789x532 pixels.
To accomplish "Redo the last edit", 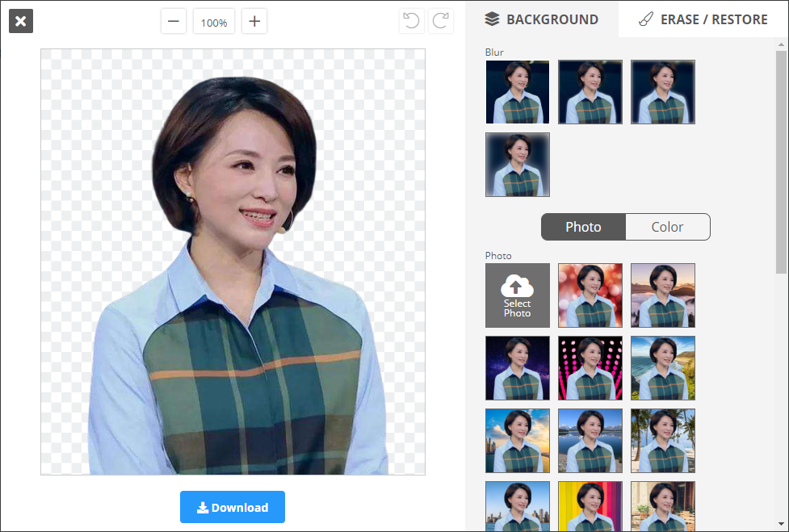I will pyautogui.click(x=441, y=21).
